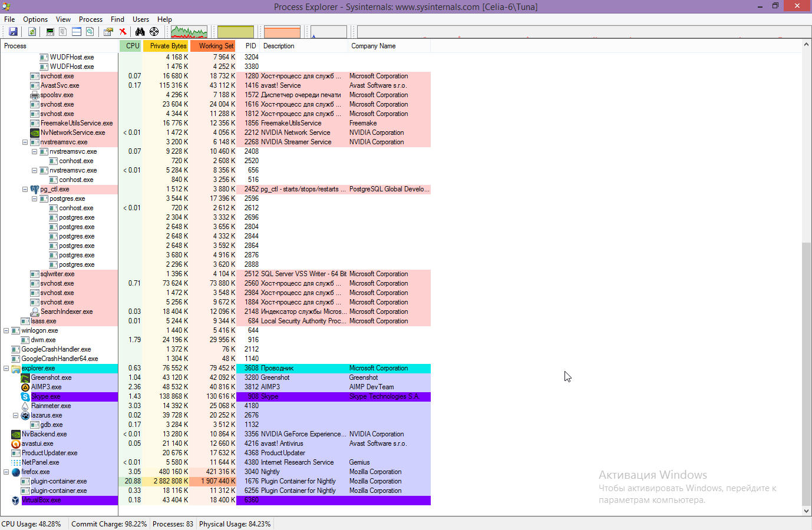Image resolution: width=812 pixels, height=530 pixels.
Task: Click the Rainmeter.exe droplet icon
Action: tap(25, 406)
